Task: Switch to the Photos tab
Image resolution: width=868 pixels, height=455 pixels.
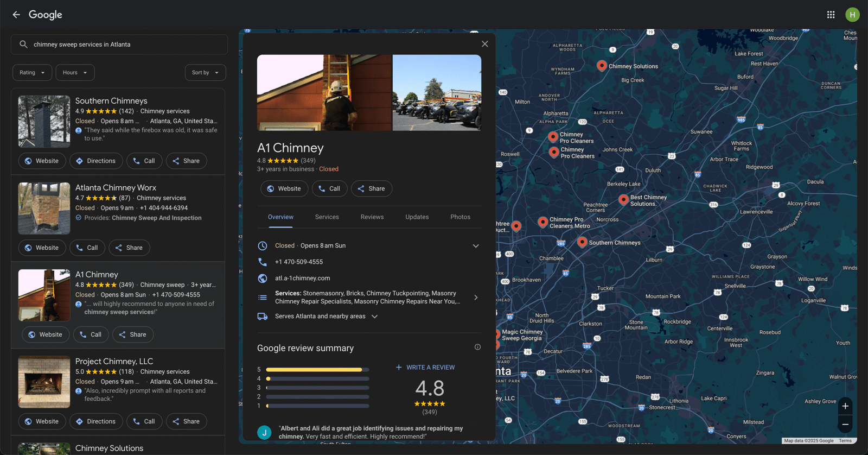Action: (x=460, y=217)
